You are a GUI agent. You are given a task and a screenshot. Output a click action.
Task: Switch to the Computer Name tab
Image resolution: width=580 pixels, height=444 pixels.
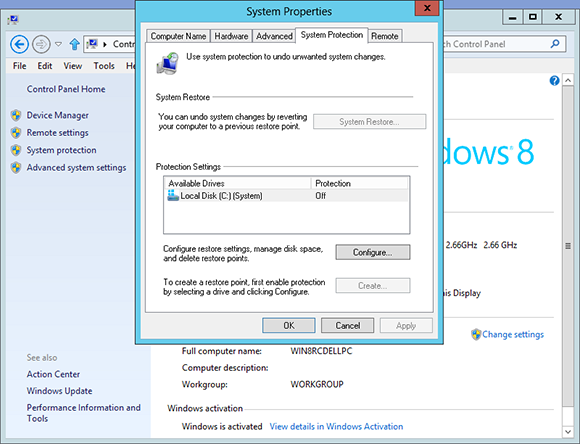click(x=178, y=36)
